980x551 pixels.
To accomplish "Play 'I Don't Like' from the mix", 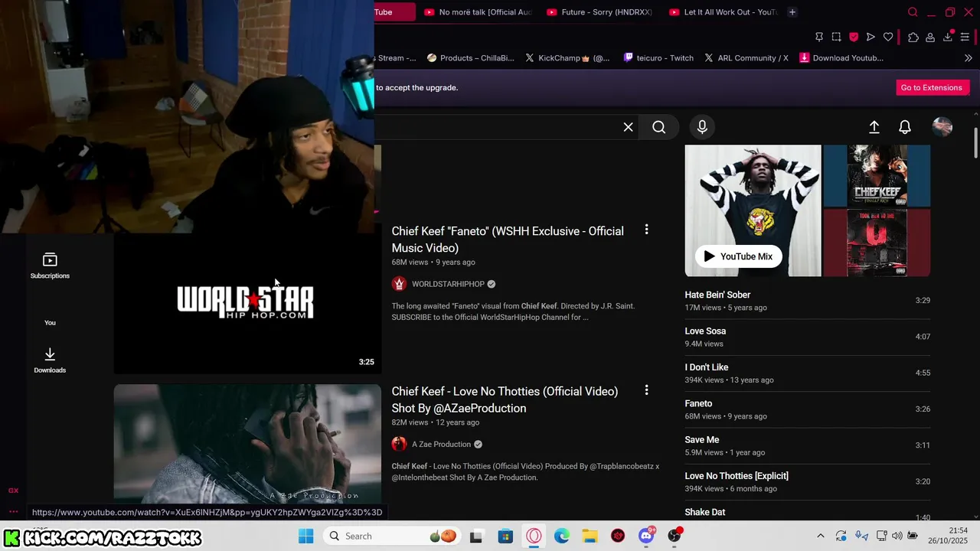I will 807,373.
